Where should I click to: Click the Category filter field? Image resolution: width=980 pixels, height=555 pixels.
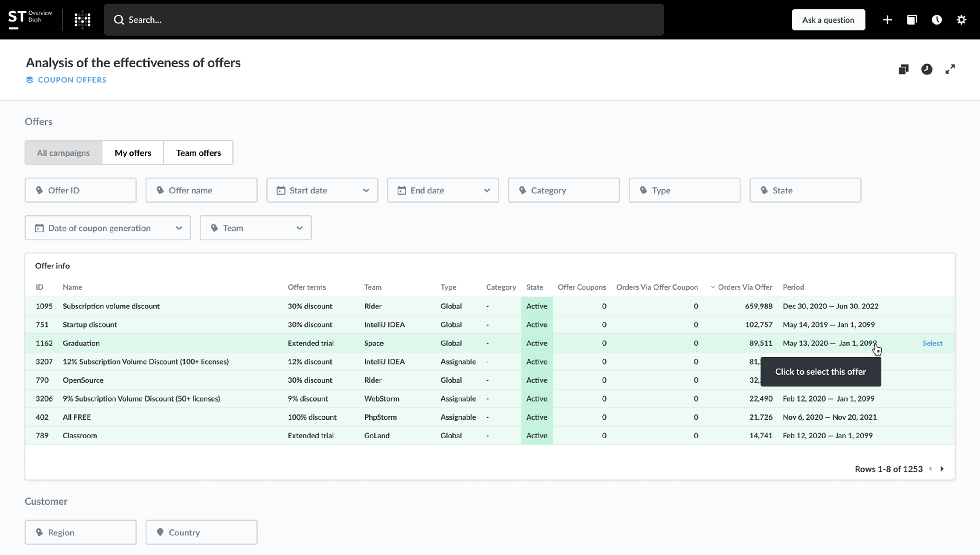[564, 190]
